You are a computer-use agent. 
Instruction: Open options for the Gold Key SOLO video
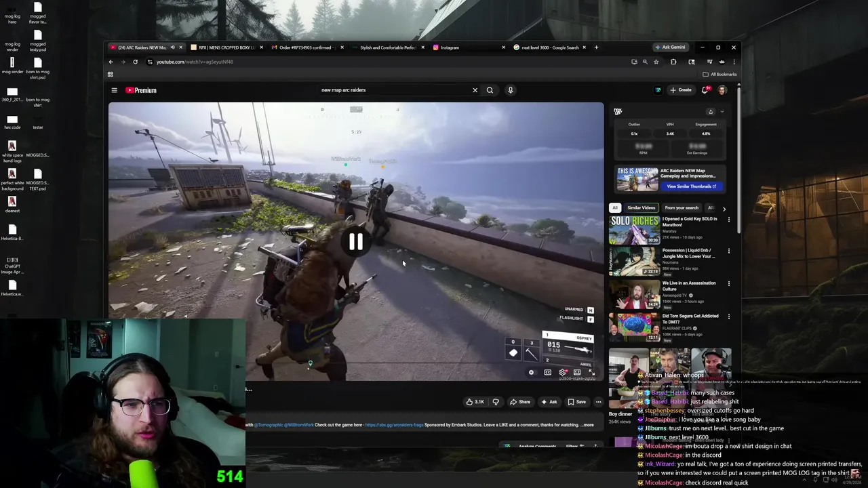(729, 219)
